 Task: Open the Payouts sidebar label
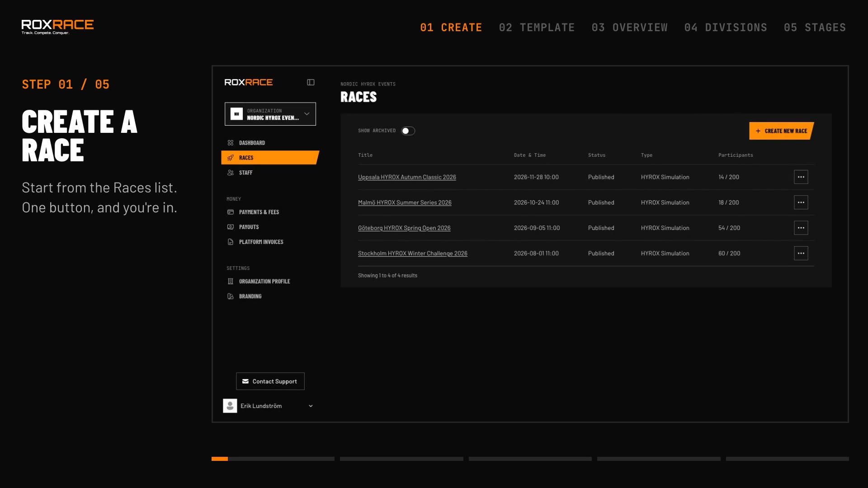(x=249, y=227)
